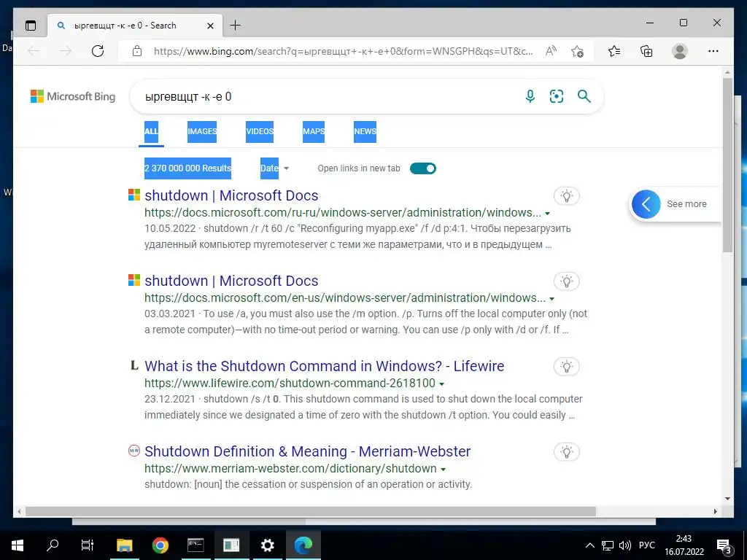Show hidden system tray icons
747x560 pixels.
tap(589, 545)
